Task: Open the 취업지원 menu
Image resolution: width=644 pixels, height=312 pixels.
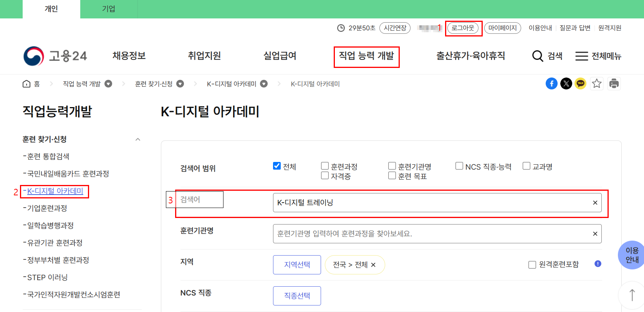Action: (x=204, y=56)
